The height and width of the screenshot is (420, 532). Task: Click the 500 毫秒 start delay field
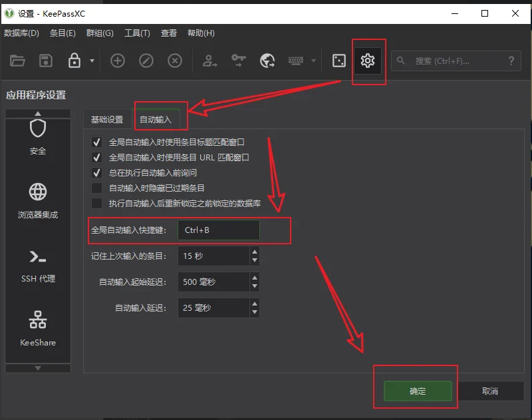pos(213,282)
